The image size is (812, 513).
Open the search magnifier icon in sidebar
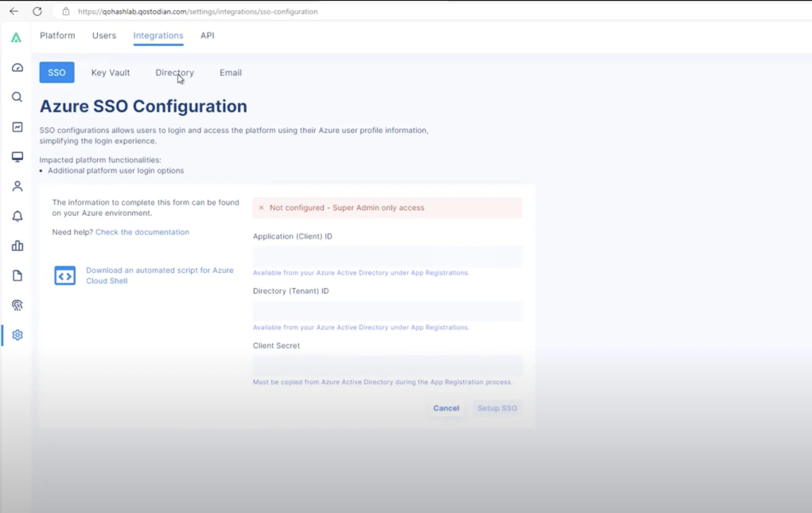point(17,97)
